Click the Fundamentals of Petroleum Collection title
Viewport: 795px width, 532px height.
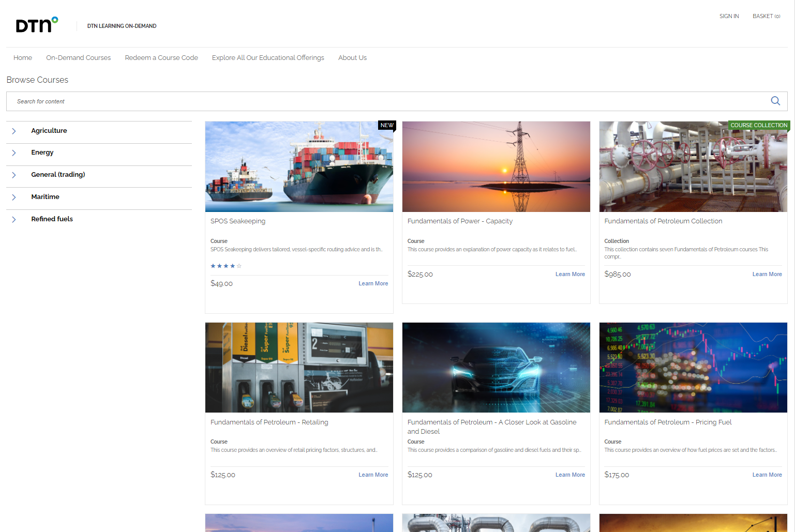pos(663,221)
